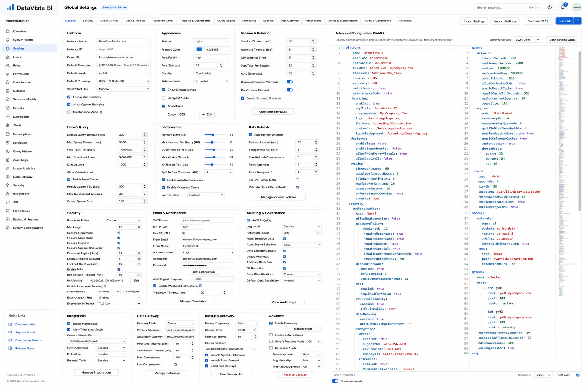Open the Audit & Governance tab
588x392 pixels.
click(378, 21)
